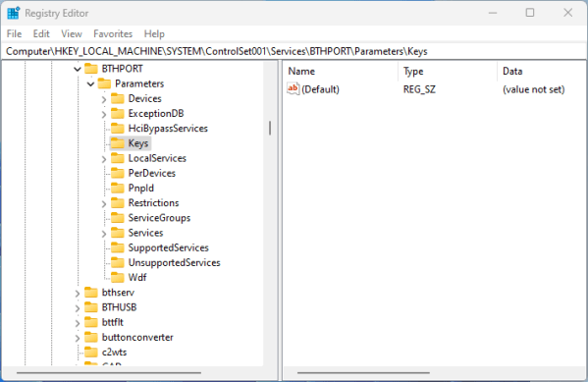The image size is (588, 382).
Task: Click the registry path address bar
Action: [294, 51]
